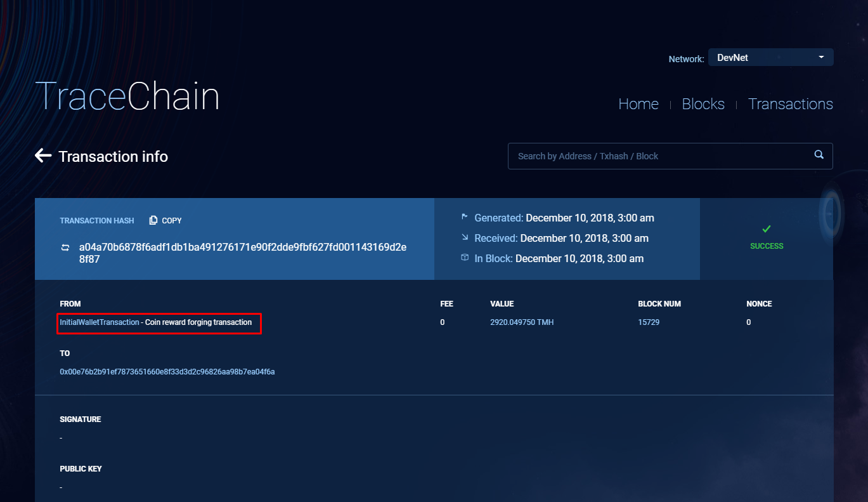Viewport: 868px width, 502px height.
Task: Click the value 2920.049750 TMH
Action: click(x=522, y=322)
